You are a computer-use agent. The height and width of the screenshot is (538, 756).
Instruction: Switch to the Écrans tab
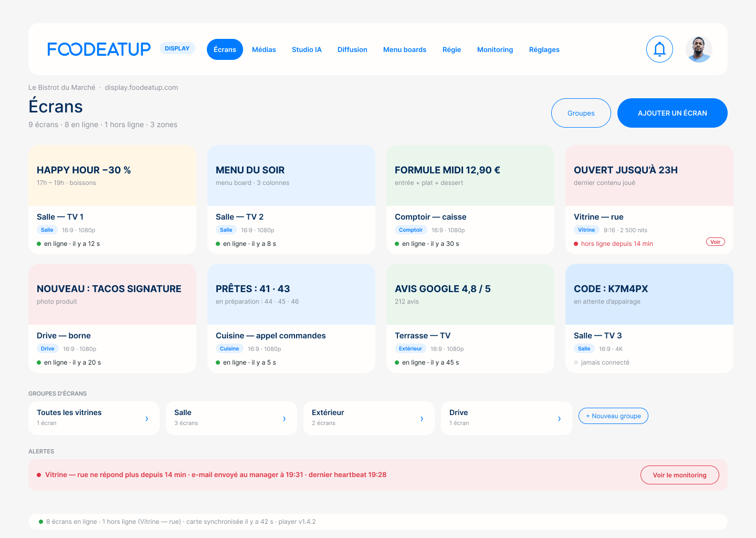pyautogui.click(x=225, y=49)
